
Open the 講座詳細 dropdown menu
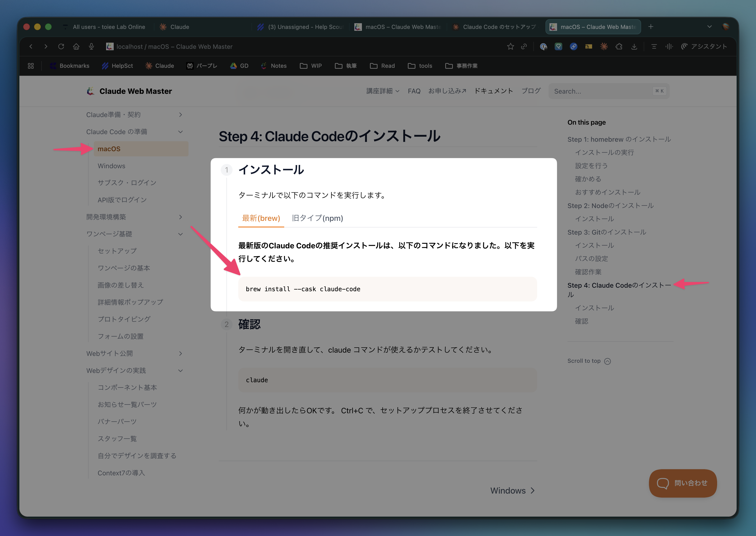coord(382,91)
